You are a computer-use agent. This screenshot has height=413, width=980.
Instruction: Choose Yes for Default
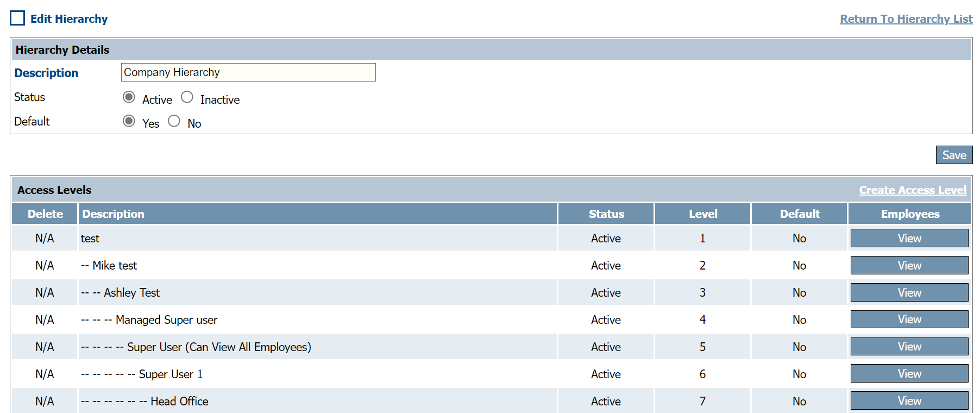(129, 121)
